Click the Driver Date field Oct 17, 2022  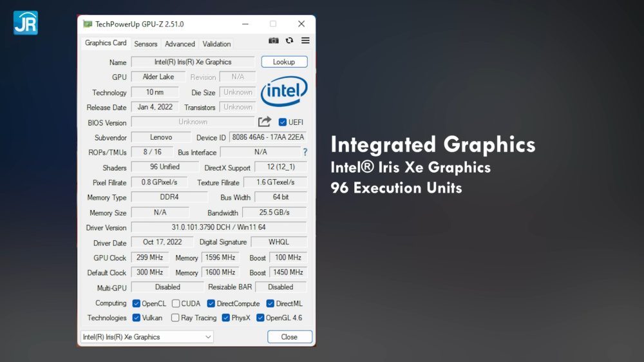(162, 242)
